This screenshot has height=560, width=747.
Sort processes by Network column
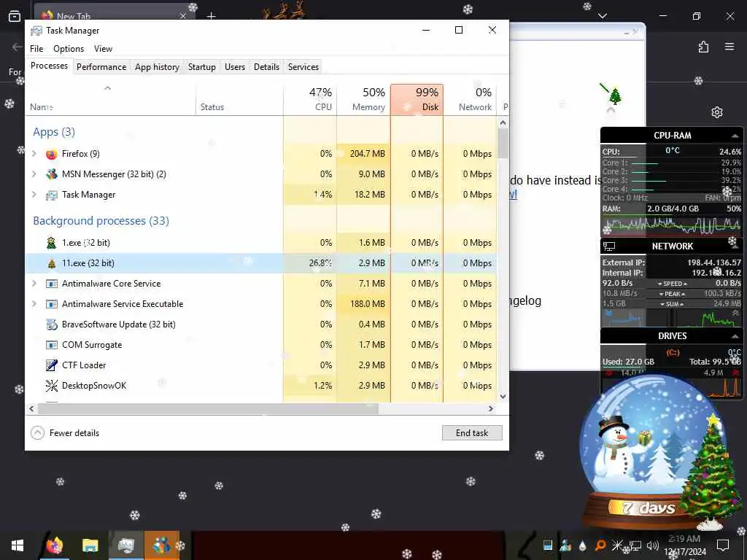[471, 99]
